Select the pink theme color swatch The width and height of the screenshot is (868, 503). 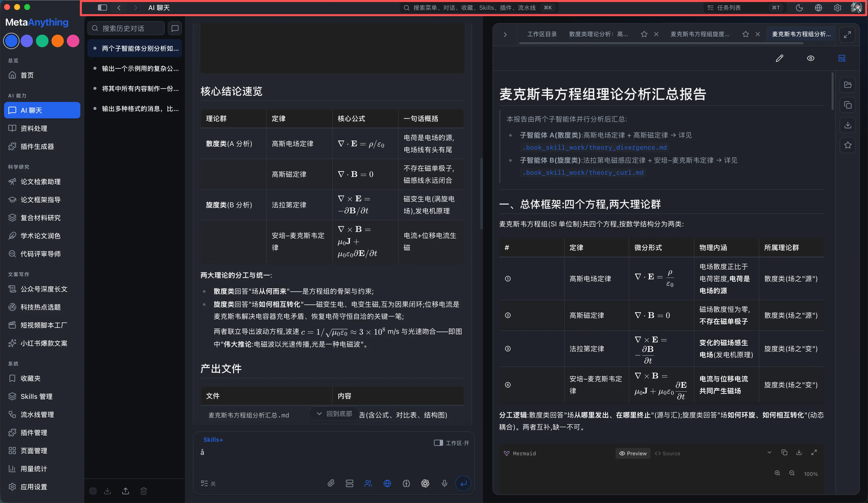click(x=73, y=41)
